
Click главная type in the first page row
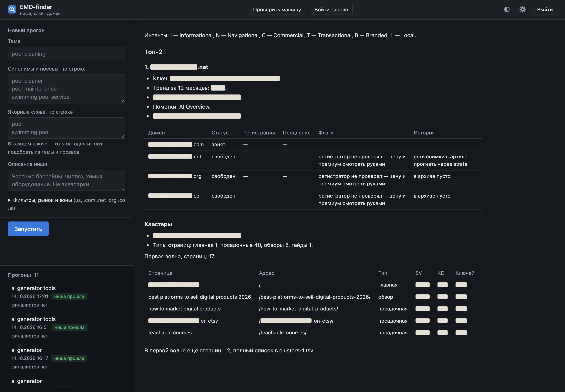pyautogui.click(x=388, y=285)
